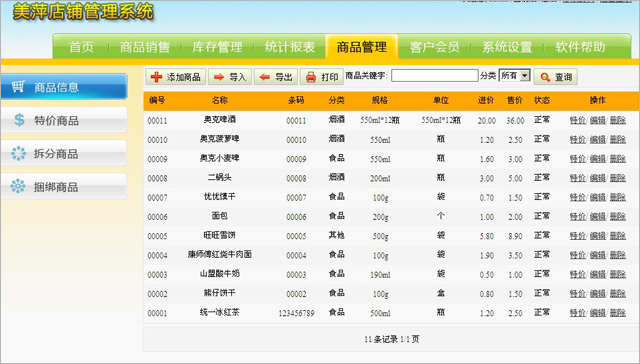Image resolution: width=640 pixels, height=364 pixels.
Task: Open the 统计报表 tab
Action: 290,47
